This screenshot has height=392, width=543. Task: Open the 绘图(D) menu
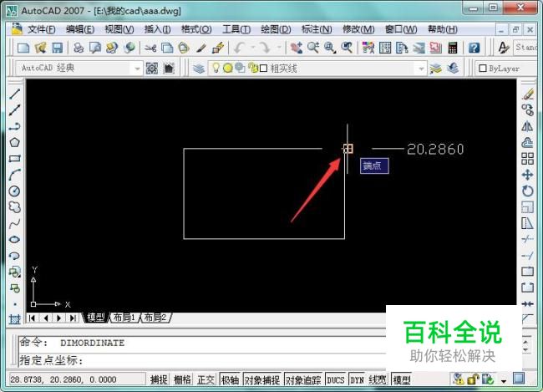[x=276, y=29]
